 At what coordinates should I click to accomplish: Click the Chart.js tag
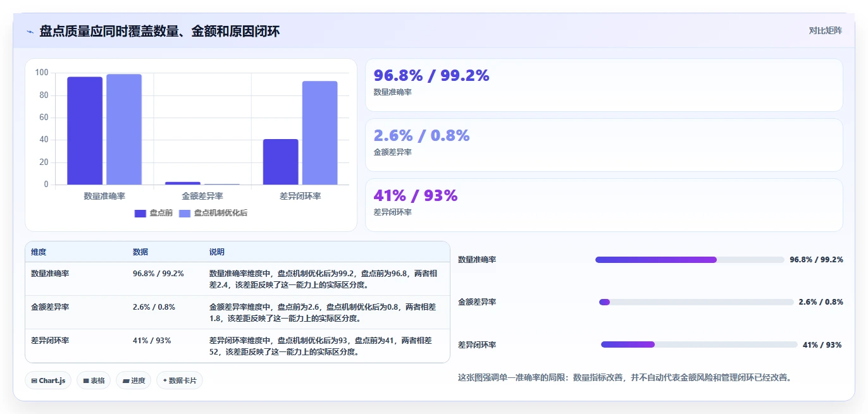(x=49, y=381)
